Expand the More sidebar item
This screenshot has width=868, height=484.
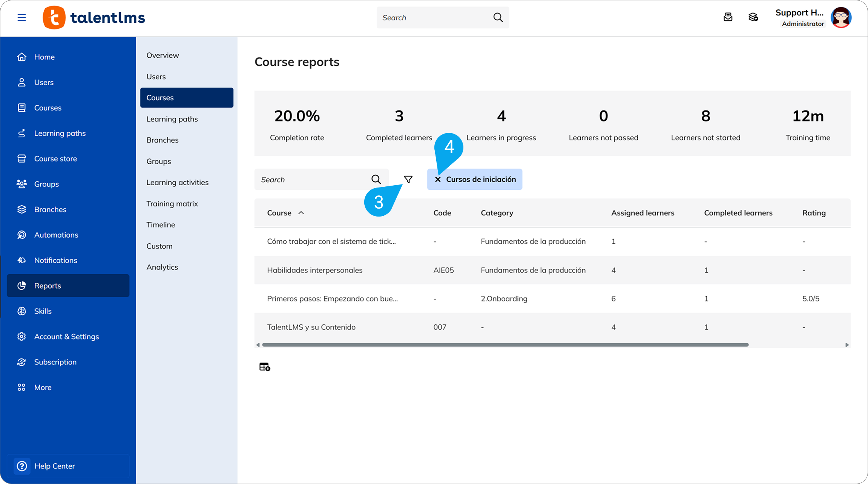(43, 387)
